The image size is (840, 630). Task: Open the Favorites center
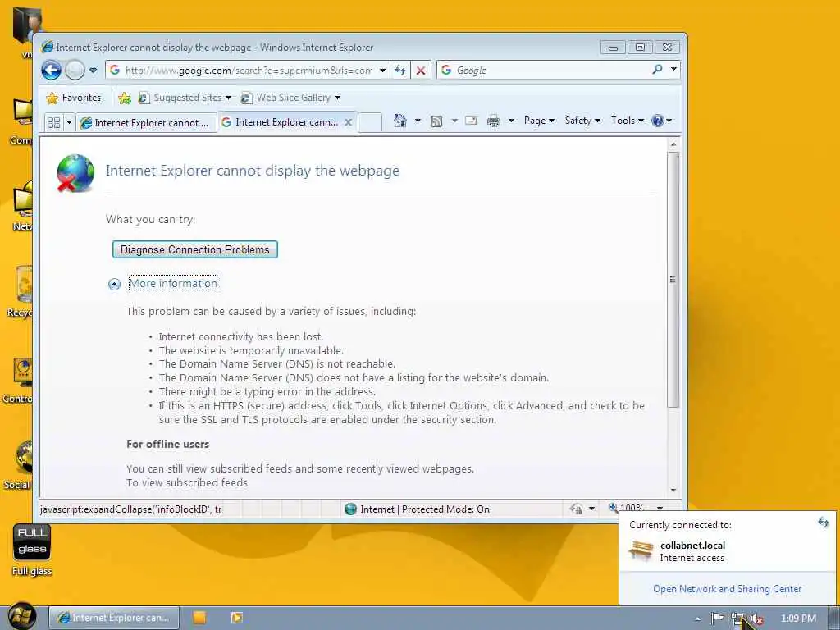pos(74,98)
